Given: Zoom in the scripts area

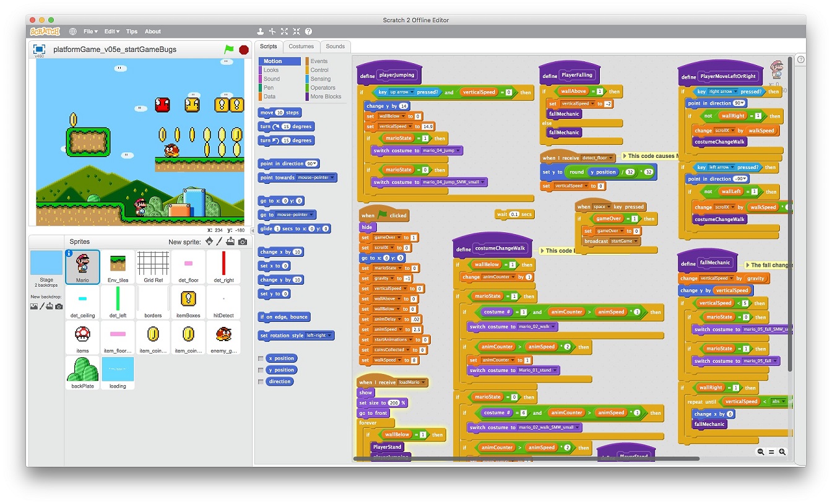Looking at the screenshot, I should point(782,452).
